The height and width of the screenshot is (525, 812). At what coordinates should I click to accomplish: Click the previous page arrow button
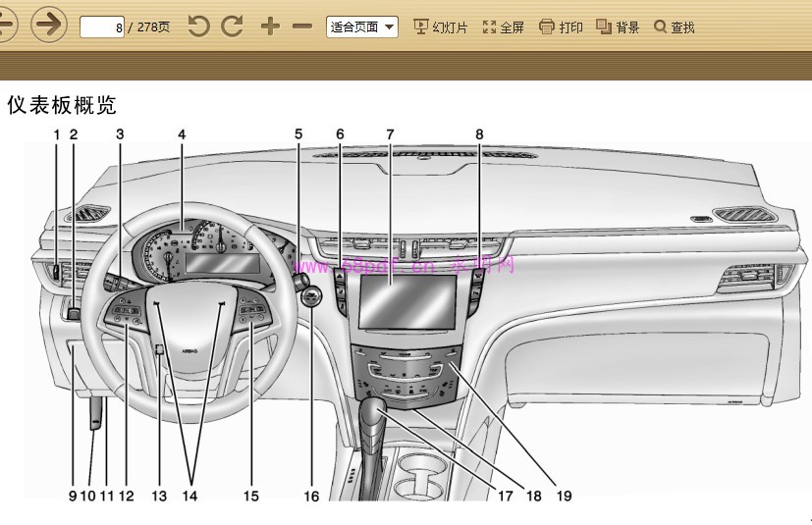pyautogui.click(x=6, y=25)
